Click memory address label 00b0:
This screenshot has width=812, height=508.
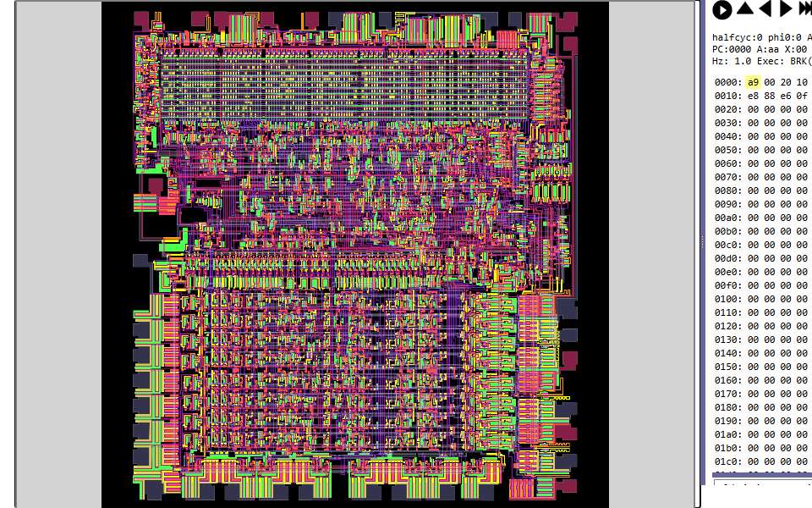(728, 231)
